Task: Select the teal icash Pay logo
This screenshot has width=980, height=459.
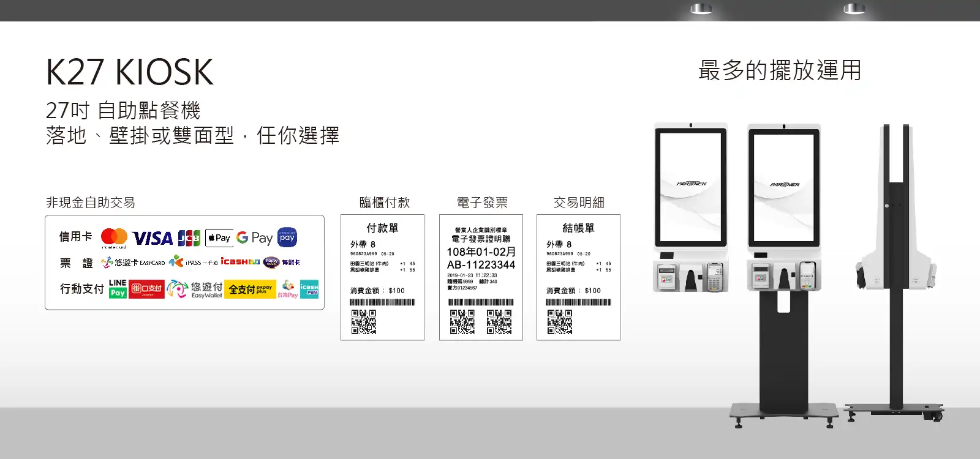Action: (x=309, y=289)
